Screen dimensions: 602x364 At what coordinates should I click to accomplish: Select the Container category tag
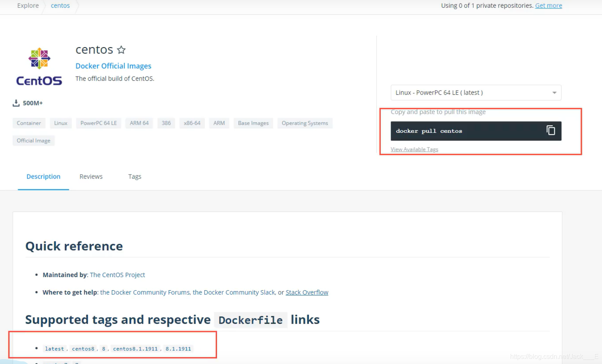(29, 123)
